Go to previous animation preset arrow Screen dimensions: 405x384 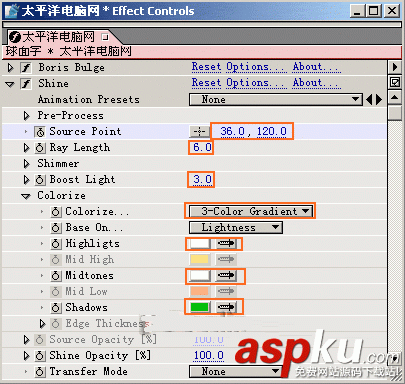click(369, 100)
